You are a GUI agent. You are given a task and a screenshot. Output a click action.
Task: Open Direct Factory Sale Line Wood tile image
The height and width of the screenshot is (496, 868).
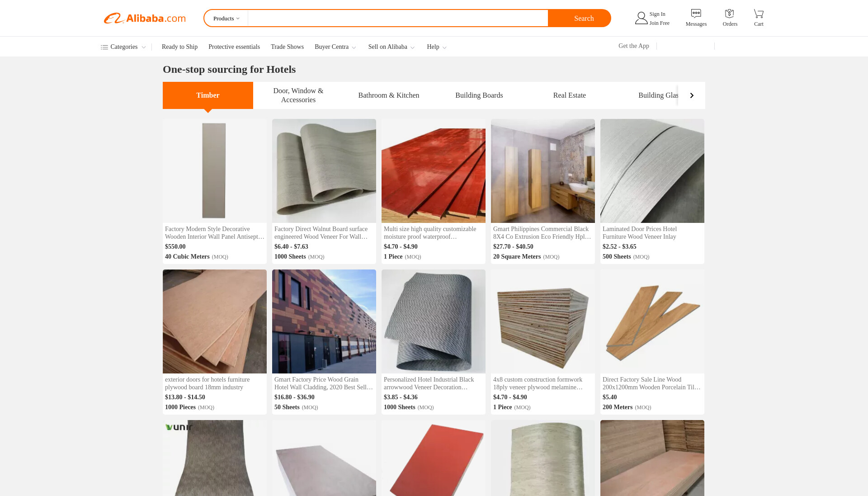[652, 321]
